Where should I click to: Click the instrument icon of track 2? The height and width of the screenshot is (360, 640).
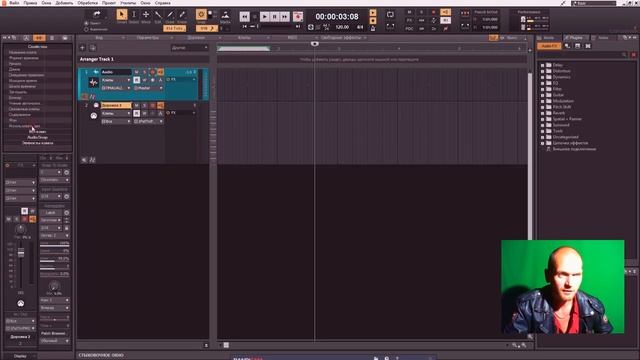tap(94, 116)
